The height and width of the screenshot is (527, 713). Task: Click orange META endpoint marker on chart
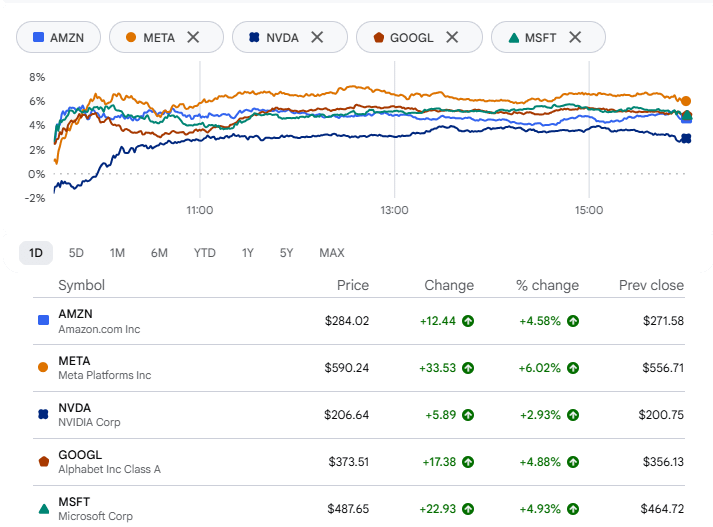point(686,101)
